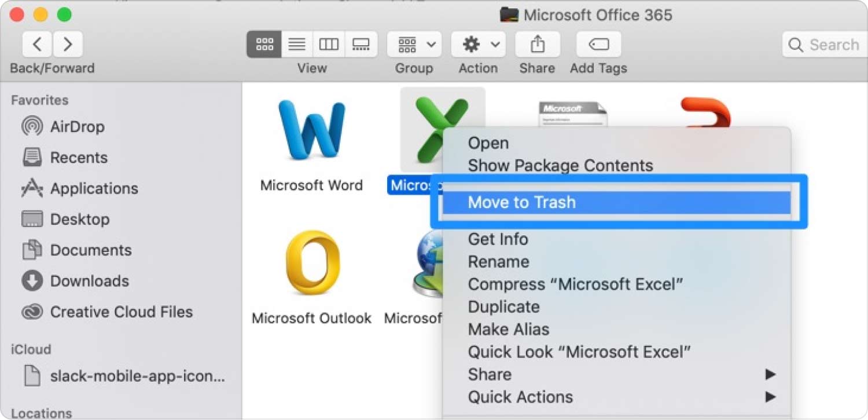This screenshot has height=420, width=868.
Task: Switch to list view
Action: [297, 44]
